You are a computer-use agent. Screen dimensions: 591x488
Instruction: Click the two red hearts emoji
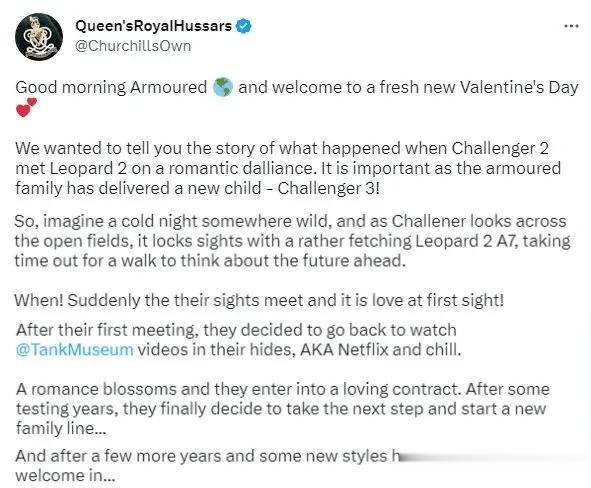(26, 107)
